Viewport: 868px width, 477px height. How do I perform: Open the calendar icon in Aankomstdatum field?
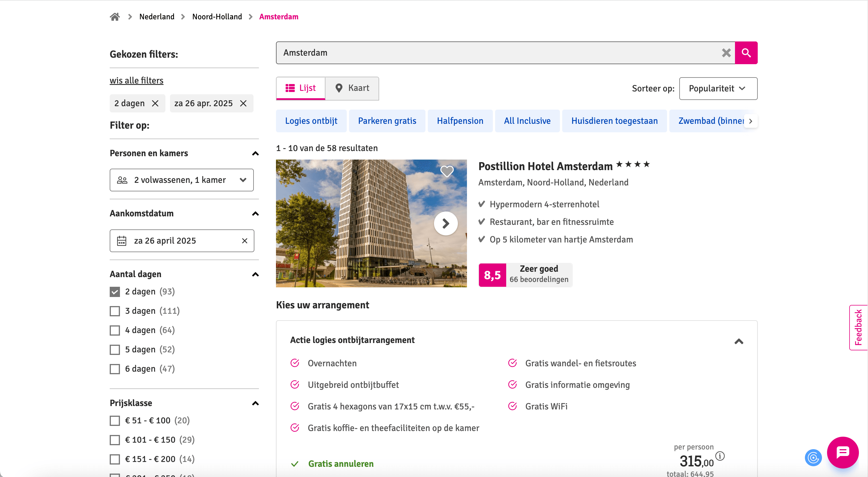coord(122,241)
